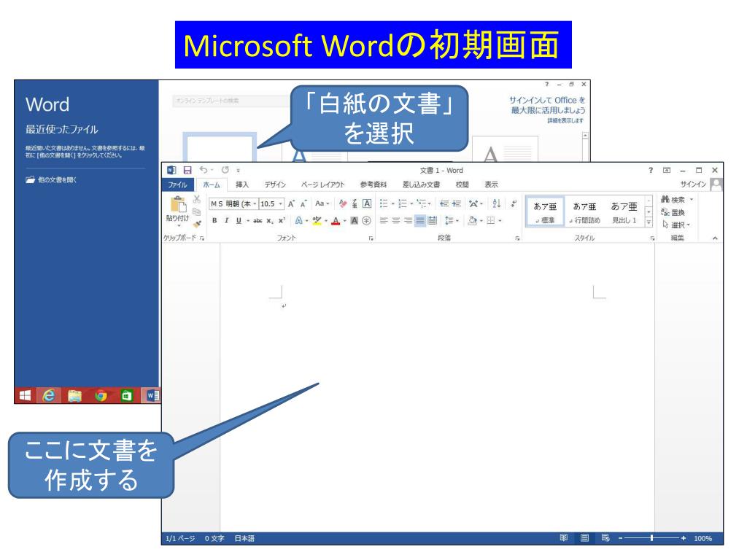This screenshot has height=560, width=747.
Task: Click the Sort A-Z icon
Action: pyautogui.click(x=496, y=204)
